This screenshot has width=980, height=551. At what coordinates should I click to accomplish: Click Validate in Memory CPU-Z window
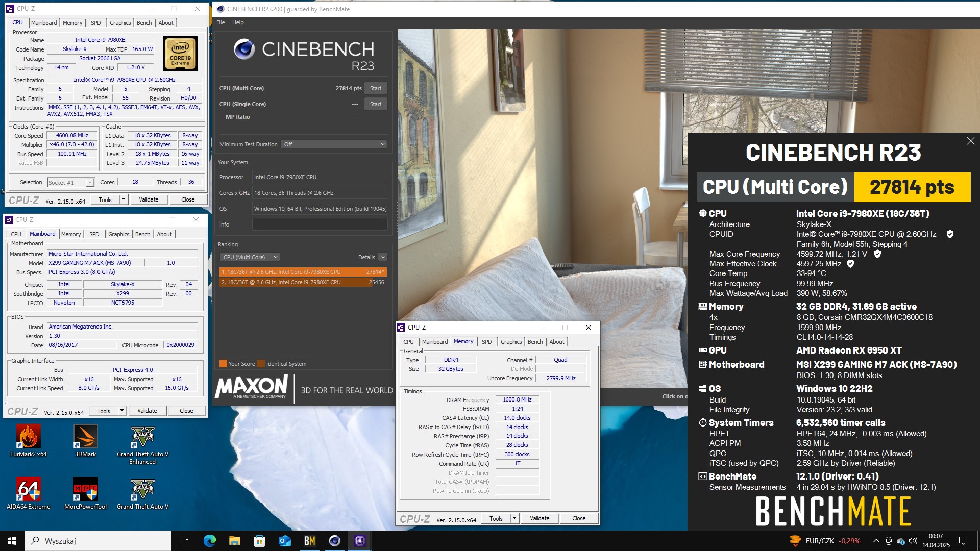click(x=540, y=518)
